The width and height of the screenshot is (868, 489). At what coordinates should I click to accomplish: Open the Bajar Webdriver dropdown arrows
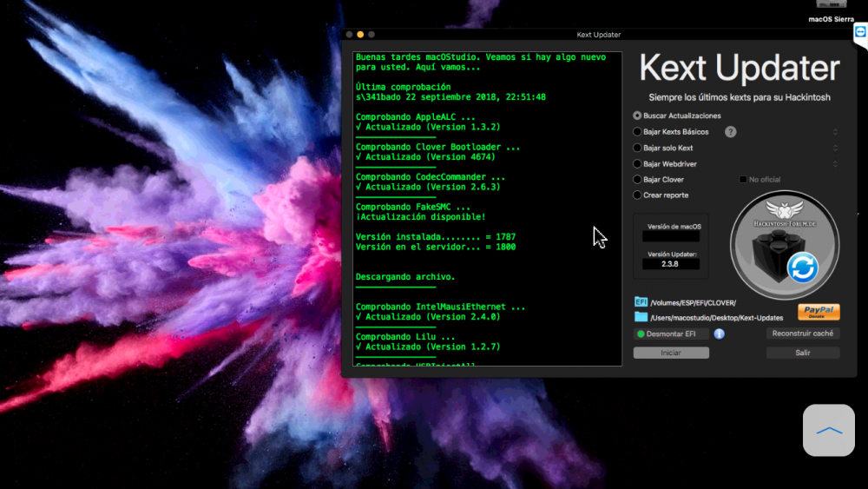coord(835,164)
